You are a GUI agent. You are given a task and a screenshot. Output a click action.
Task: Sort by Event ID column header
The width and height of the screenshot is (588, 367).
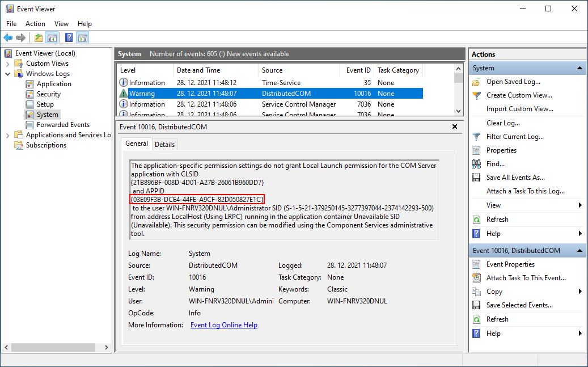coord(357,70)
